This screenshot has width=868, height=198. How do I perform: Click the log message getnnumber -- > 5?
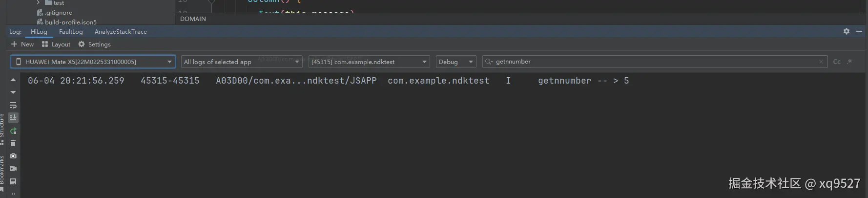583,81
